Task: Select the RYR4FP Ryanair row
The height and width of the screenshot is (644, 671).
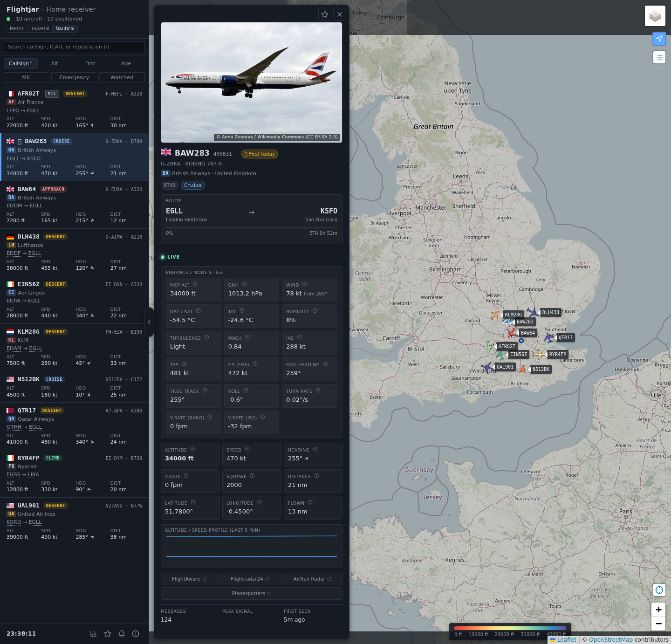Action: tap(75, 474)
